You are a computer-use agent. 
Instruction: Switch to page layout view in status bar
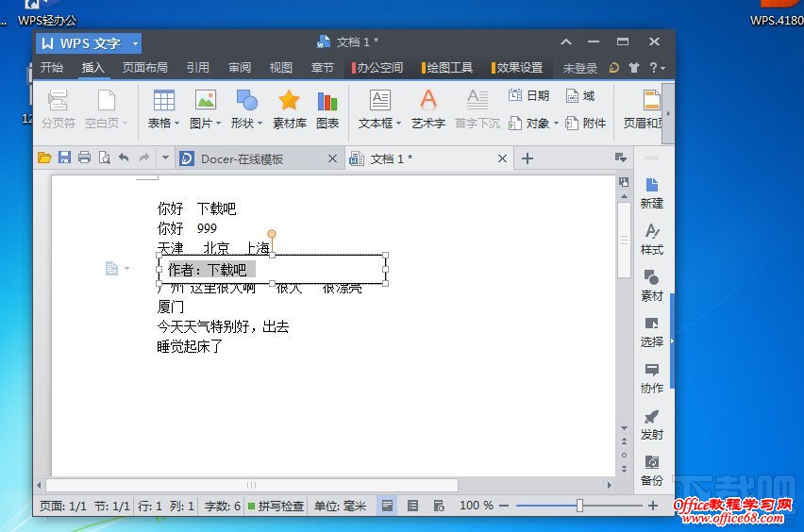click(x=387, y=506)
